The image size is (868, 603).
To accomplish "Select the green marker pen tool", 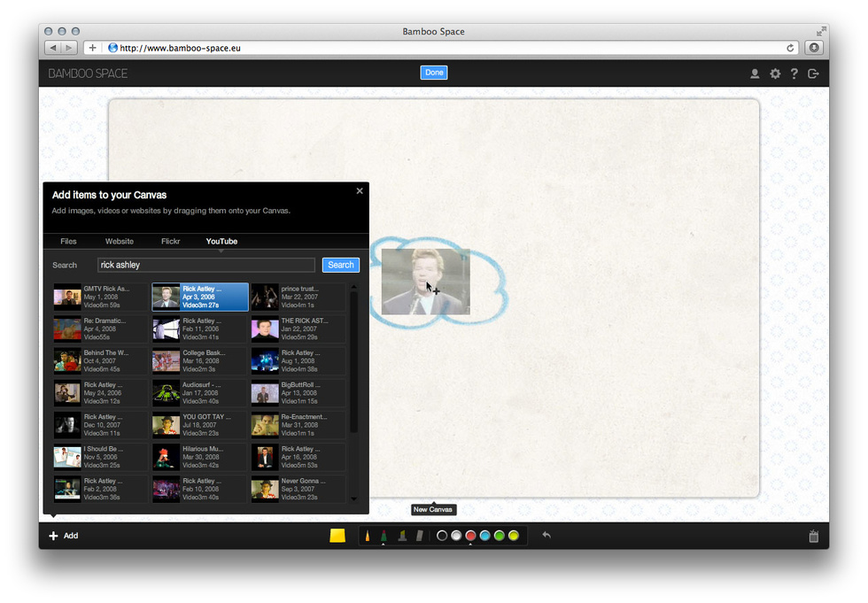I will (x=383, y=536).
